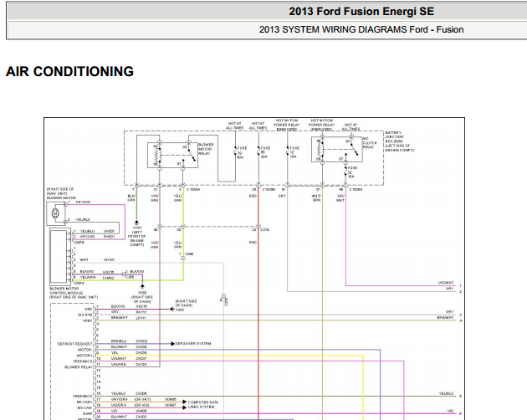Click the C1035B connector label
The width and height of the screenshot is (527, 420).
269,190
